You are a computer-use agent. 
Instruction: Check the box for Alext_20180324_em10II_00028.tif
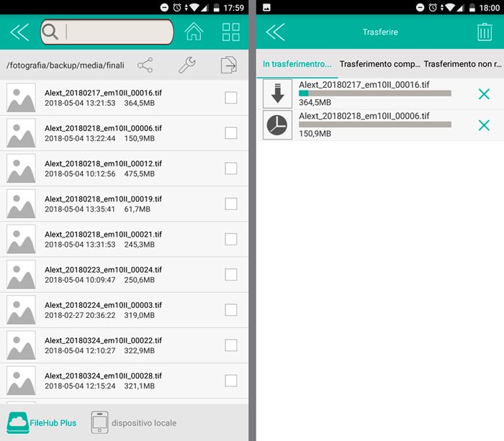[231, 381]
